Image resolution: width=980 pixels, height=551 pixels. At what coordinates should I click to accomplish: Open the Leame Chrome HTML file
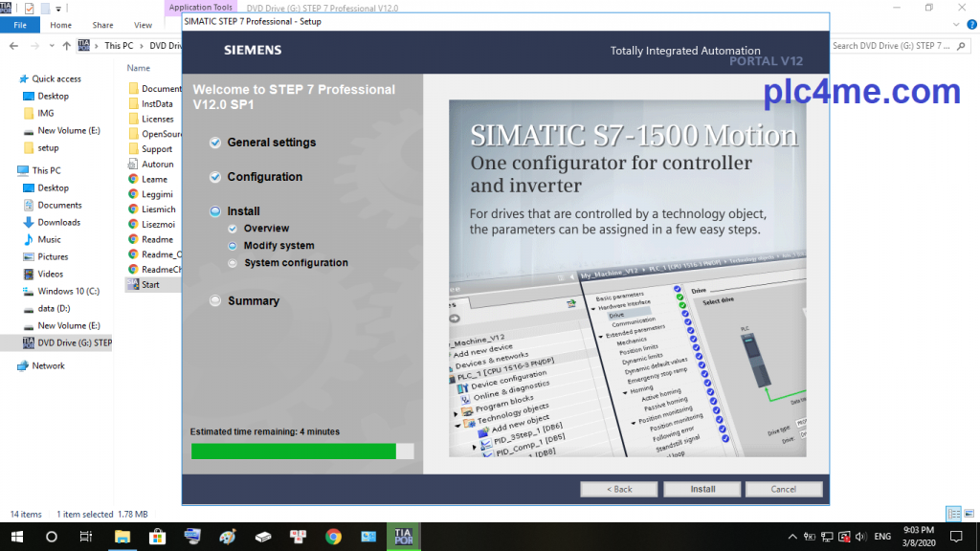click(x=133, y=179)
